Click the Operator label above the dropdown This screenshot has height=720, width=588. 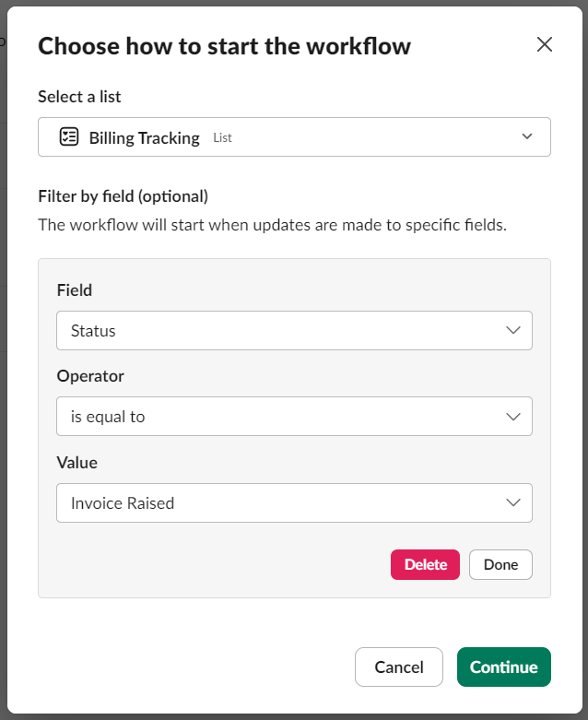(x=90, y=376)
